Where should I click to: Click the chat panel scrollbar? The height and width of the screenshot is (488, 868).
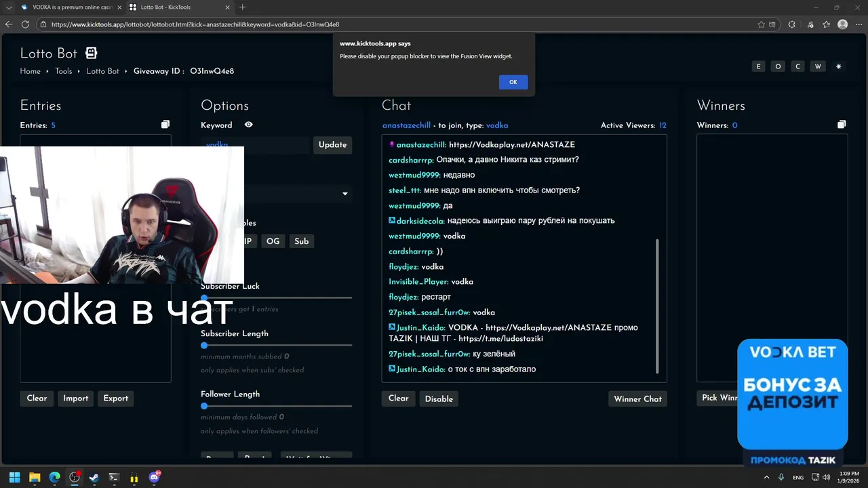tap(657, 306)
